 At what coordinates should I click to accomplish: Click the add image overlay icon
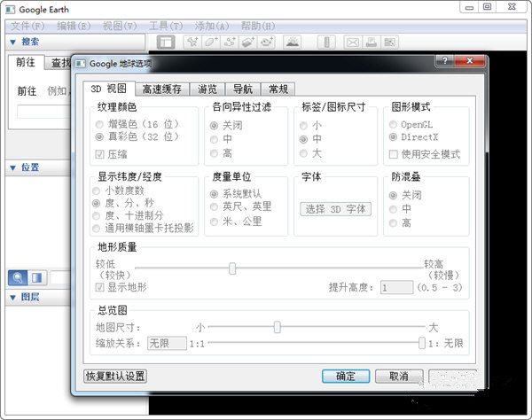tap(247, 43)
